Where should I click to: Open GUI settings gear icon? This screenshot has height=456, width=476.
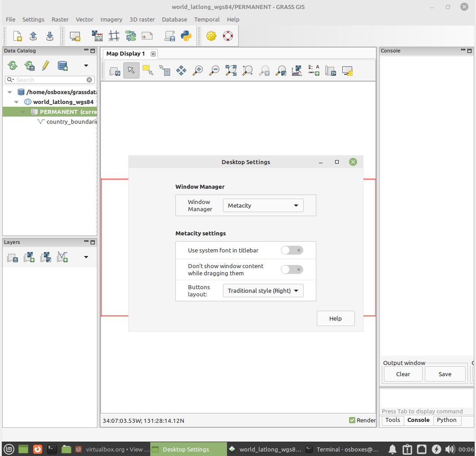click(x=211, y=36)
